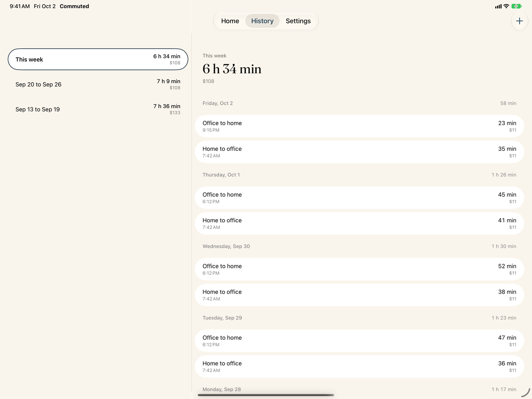This screenshot has height=399, width=532.
Task: Tap the Fri Oct 2 status bar date
Action: coord(45,6)
